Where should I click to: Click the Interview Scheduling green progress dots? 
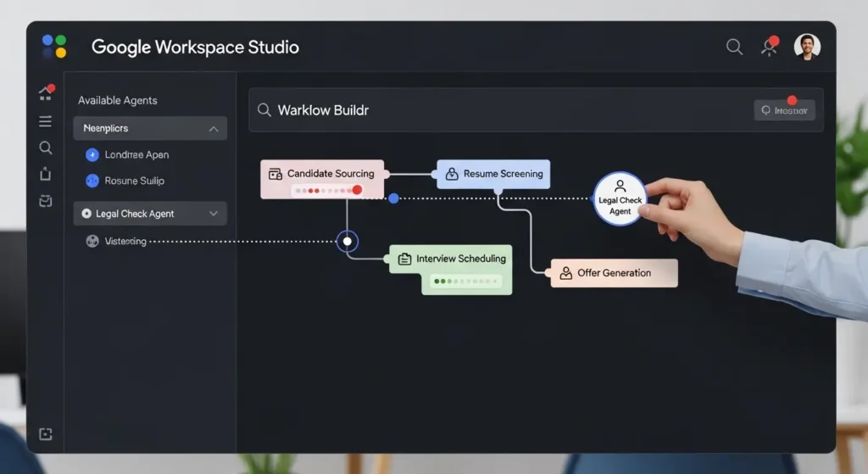pyautogui.click(x=466, y=282)
